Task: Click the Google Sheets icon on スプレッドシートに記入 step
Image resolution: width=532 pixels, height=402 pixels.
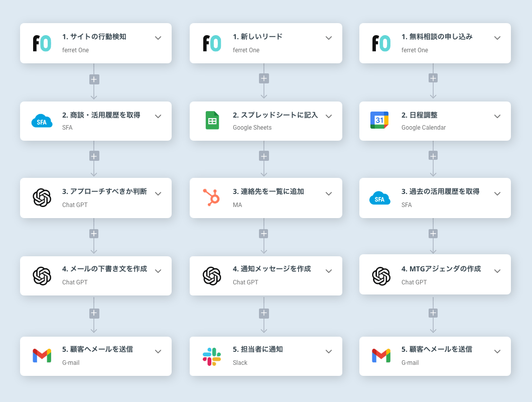Action: 212,121
